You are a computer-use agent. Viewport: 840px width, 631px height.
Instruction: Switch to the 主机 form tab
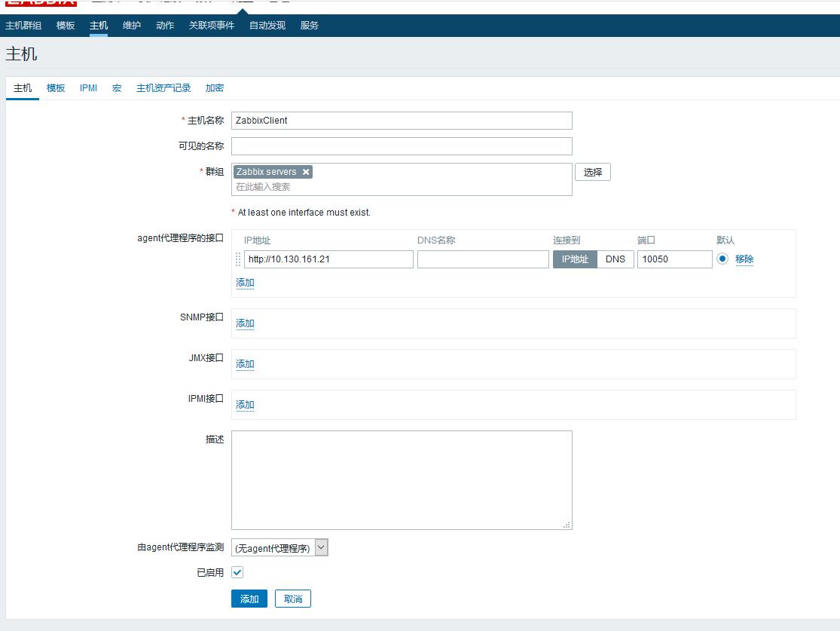(23, 88)
